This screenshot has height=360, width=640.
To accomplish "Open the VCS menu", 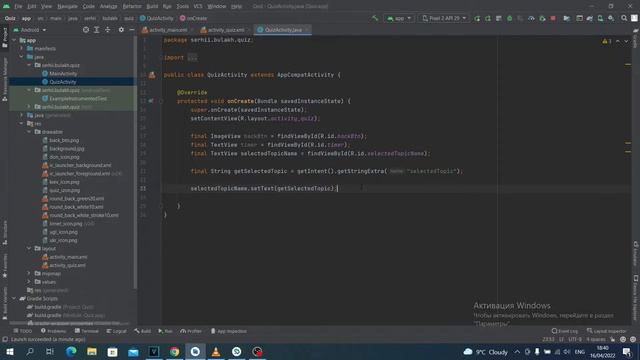I will pyautogui.click(x=198, y=6).
